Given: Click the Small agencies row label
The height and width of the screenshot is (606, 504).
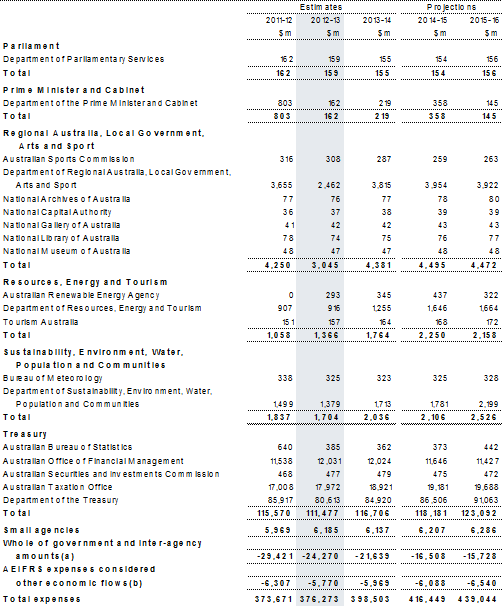Looking at the screenshot, I should click(x=41, y=530).
